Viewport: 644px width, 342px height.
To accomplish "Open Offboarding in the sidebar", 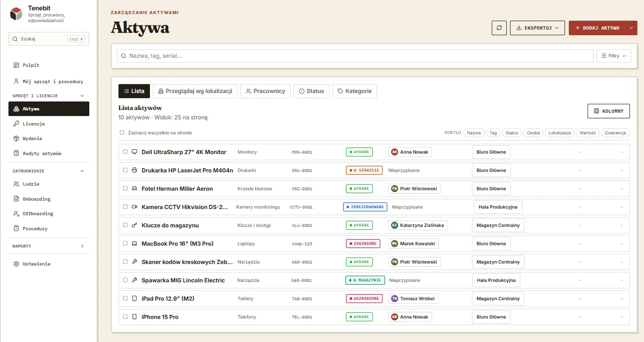I will tap(49, 214).
